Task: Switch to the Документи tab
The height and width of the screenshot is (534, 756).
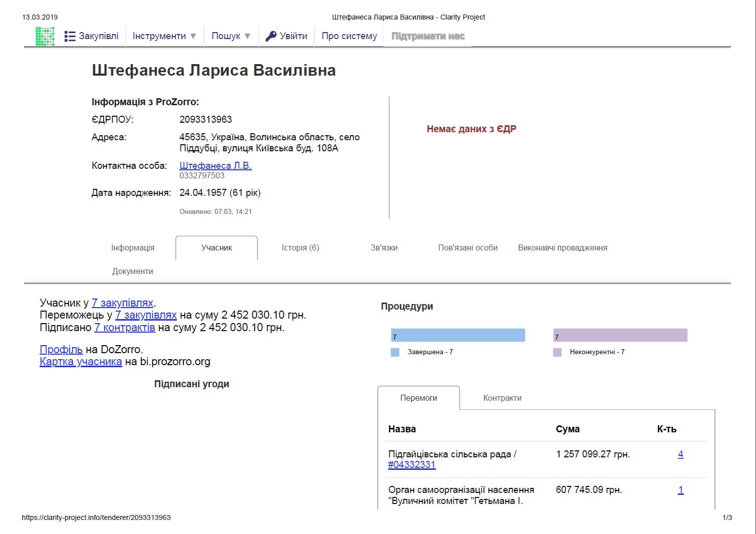Action: (x=133, y=271)
